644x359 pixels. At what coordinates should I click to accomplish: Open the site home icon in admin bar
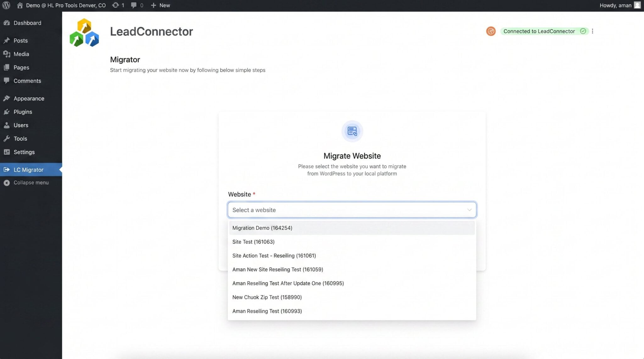pyautogui.click(x=20, y=5)
